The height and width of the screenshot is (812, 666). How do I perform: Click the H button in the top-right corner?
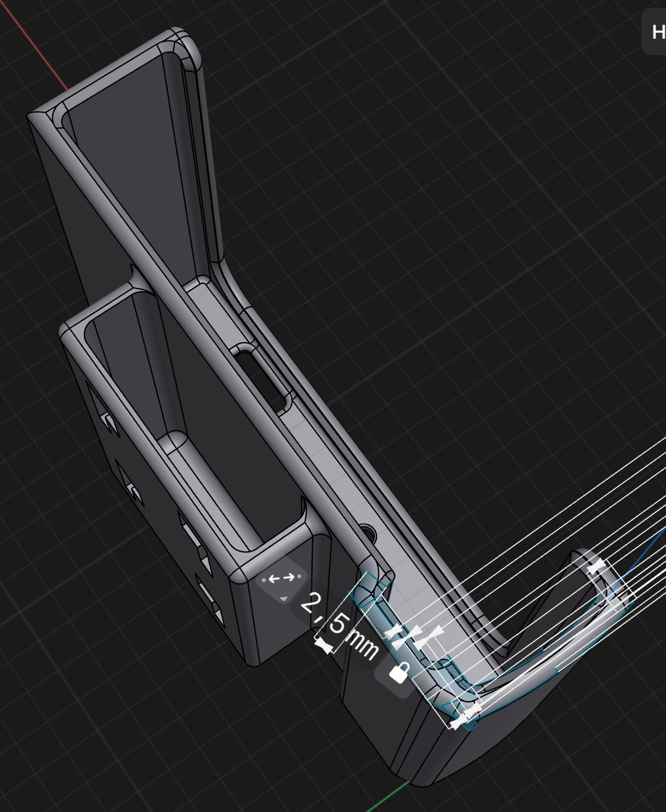pyautogui.click(x=657, y=32)
